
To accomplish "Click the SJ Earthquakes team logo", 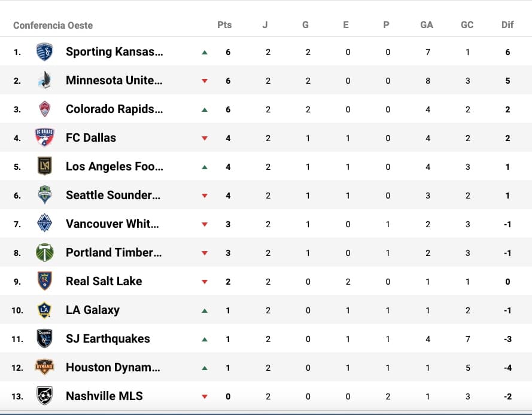I will [x=44, y=338].
